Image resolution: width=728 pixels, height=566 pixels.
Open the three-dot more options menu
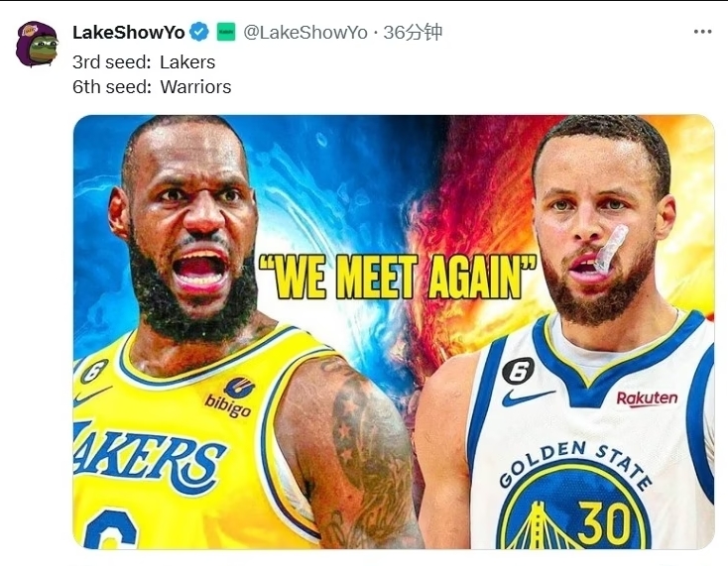point(702,32)
